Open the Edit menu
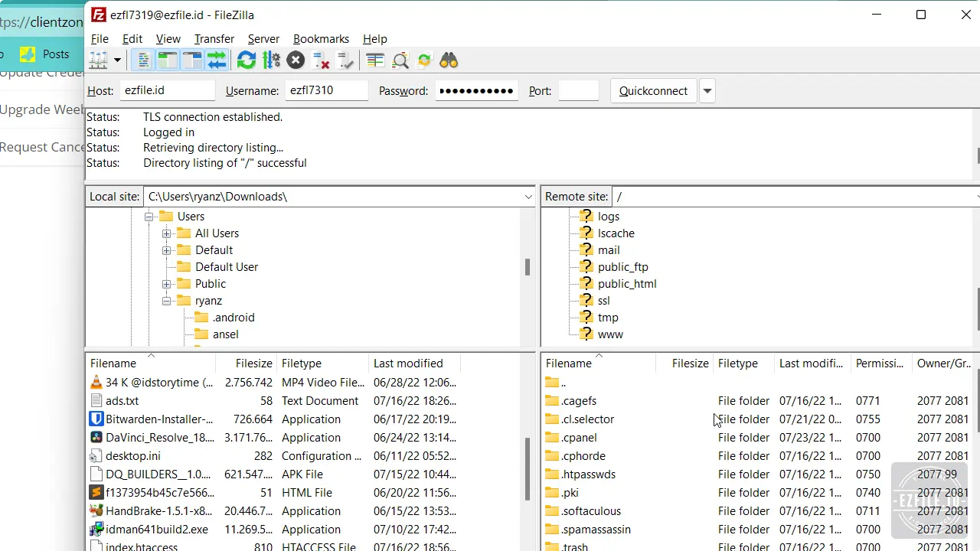Screen dimensions: 980x551 [132, 38]
